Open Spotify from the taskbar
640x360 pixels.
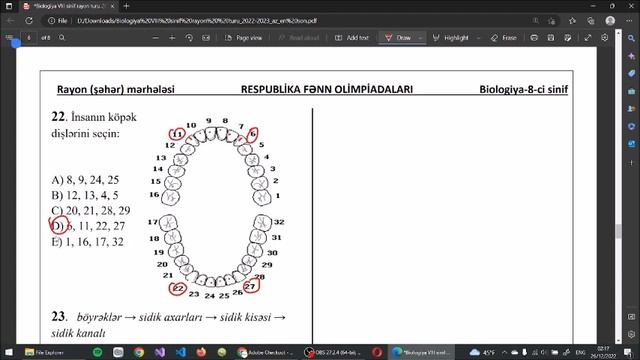97,352
